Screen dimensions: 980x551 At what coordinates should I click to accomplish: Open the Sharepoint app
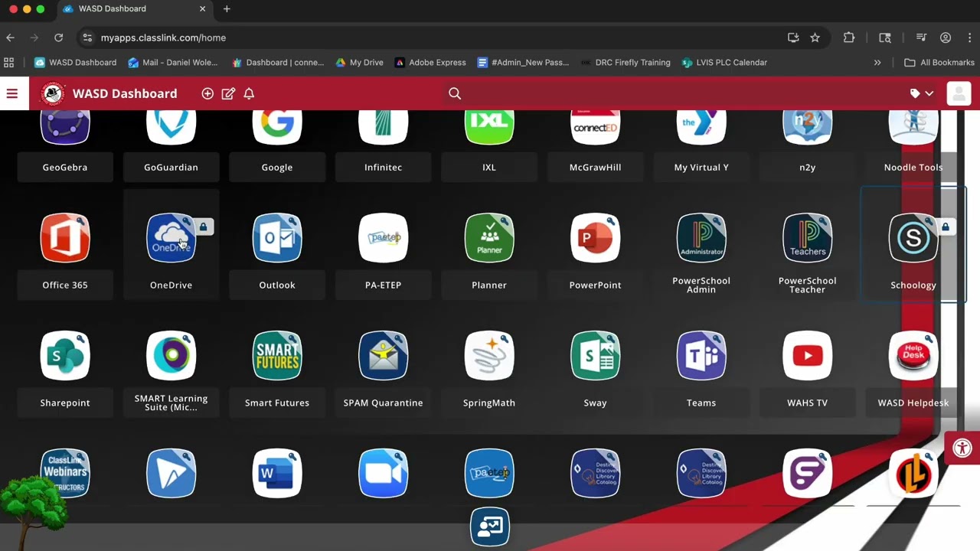65,356
